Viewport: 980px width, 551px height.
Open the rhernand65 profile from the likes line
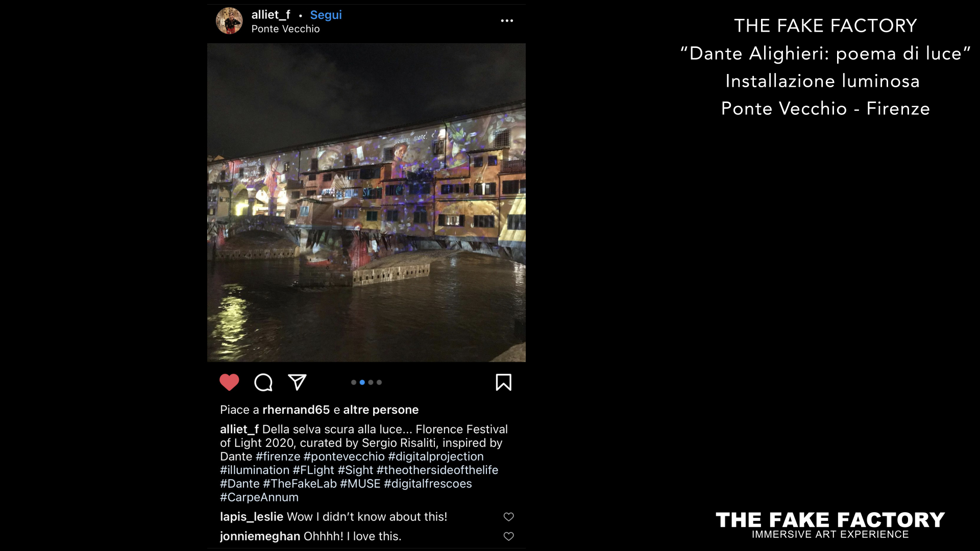point(296,410)
